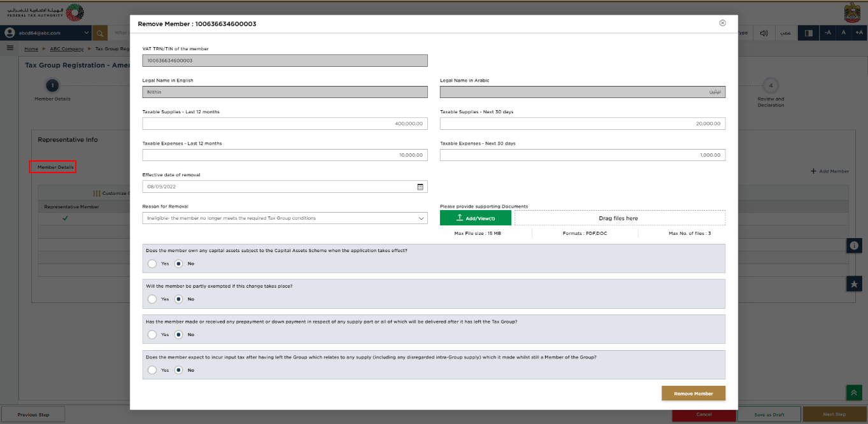Open the Reason for Removal dropdown
Image resolution: width=868 pixels, height=424 pixels.
click(285, 218)
